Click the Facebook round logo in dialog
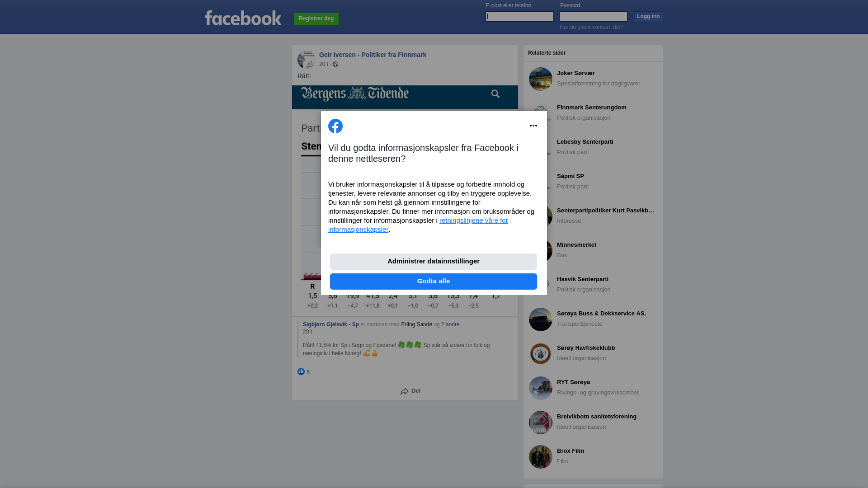Image resolution: width=868 pixels, height=488 pixels. click(335, 126)
